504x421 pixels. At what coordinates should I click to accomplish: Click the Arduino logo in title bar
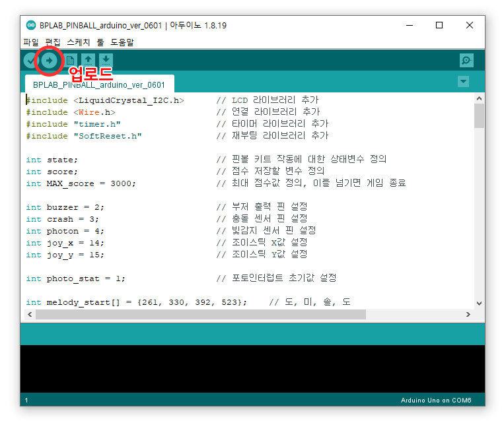click(31, 25)
